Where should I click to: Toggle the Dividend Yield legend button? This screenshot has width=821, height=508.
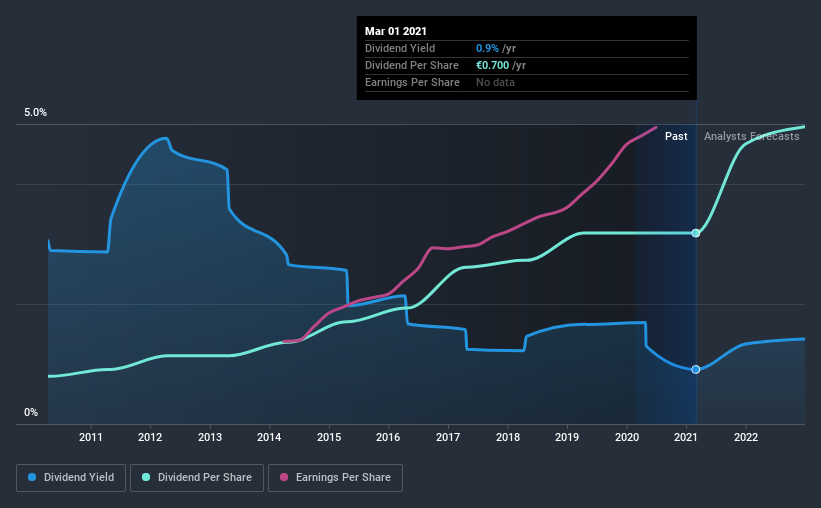pos(71,478)
